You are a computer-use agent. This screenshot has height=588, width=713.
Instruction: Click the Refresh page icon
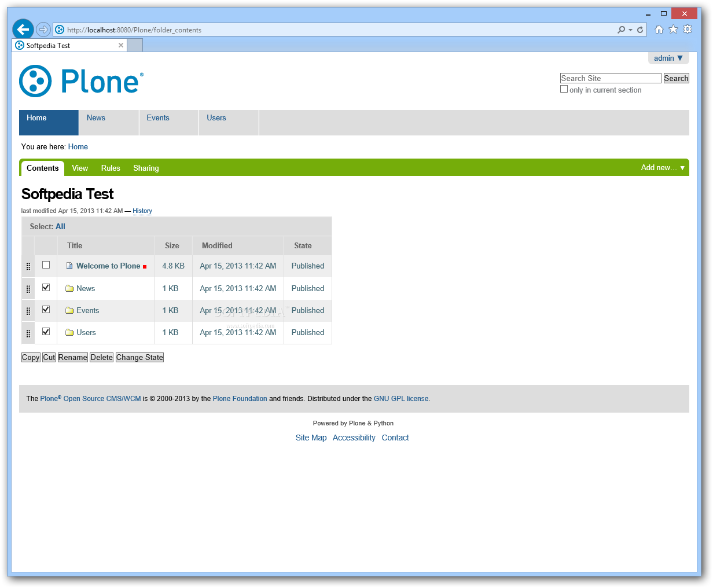[640, 30]
